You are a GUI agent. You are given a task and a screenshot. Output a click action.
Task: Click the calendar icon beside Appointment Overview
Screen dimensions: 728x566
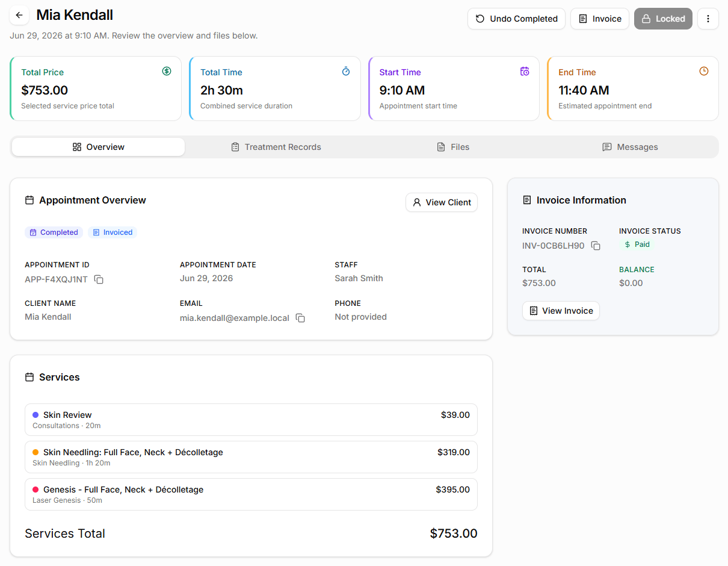(29, 200)
